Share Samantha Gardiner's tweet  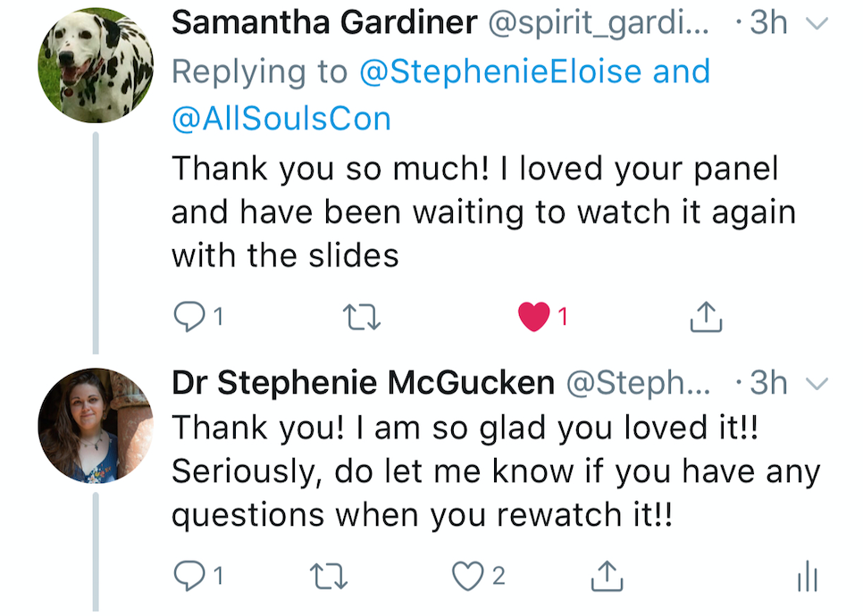click(707, 315)
